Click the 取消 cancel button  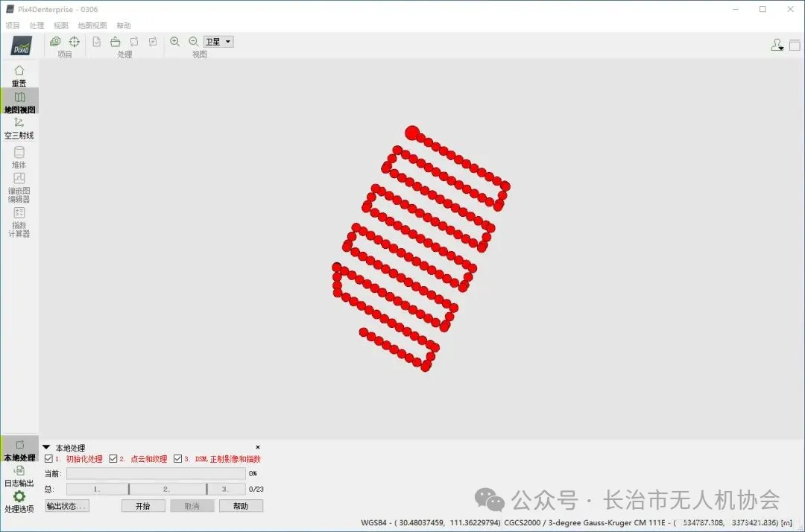pos(192,506)
